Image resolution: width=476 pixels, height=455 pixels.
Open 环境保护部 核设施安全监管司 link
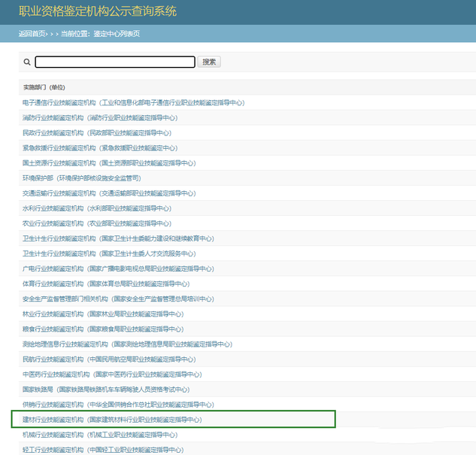82,178
